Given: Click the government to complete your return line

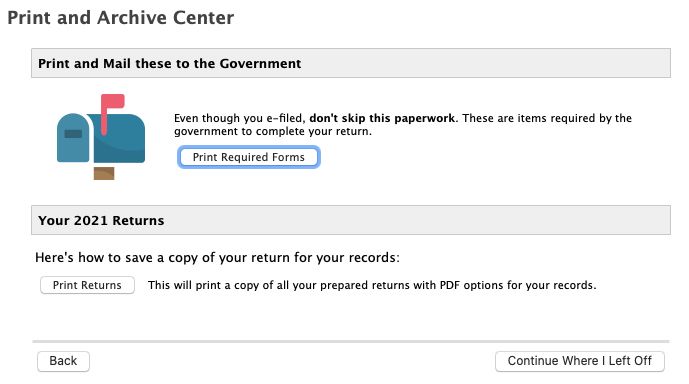Looking at the screenshot, I should pyautogui.click(x=273, y=131).
